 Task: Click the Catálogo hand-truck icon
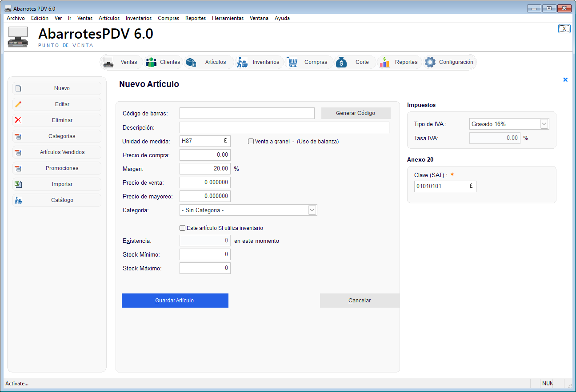[18, 200]
